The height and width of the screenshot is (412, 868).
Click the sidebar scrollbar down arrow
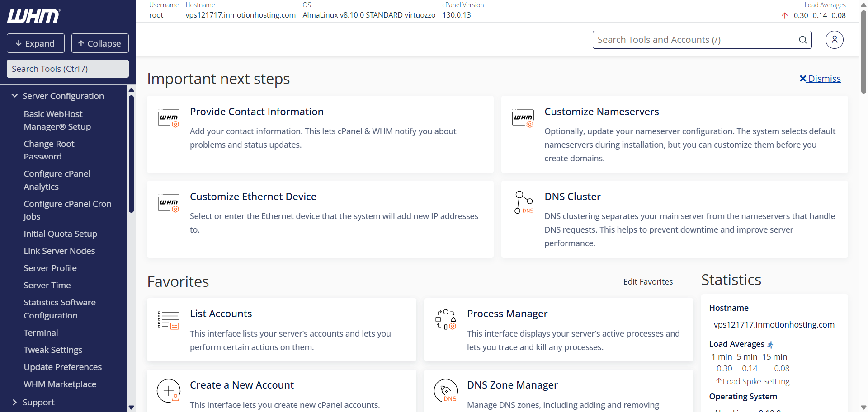131,407
